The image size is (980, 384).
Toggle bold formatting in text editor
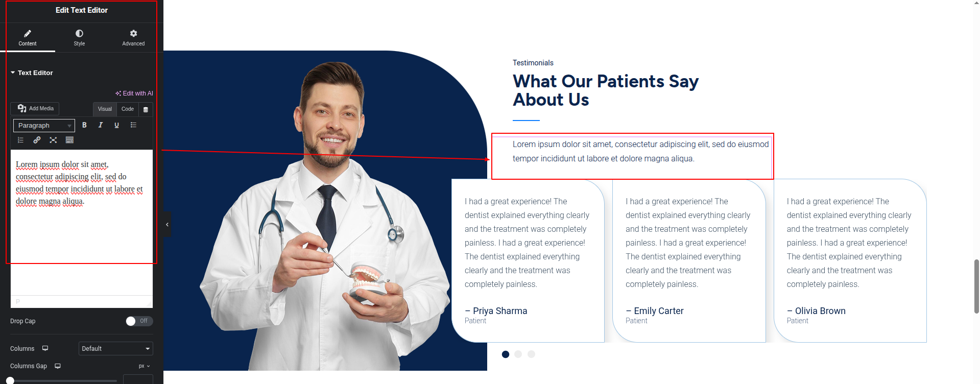[x=84, y=125]
